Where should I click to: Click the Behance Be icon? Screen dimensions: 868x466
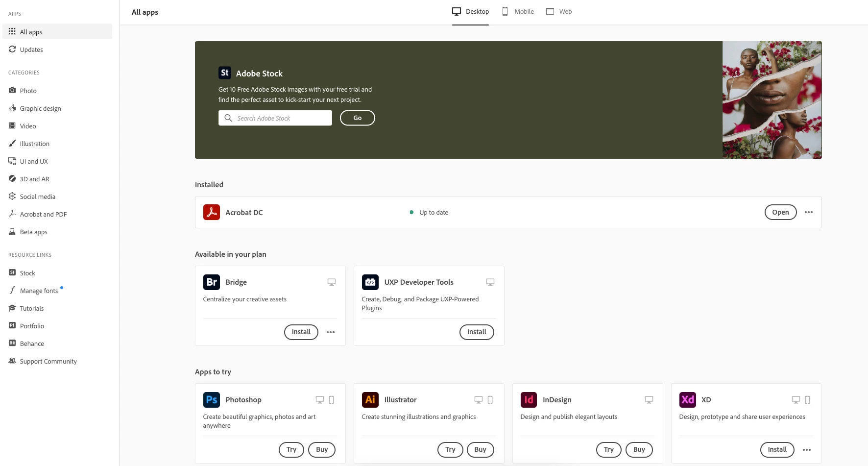click(12, 343)
